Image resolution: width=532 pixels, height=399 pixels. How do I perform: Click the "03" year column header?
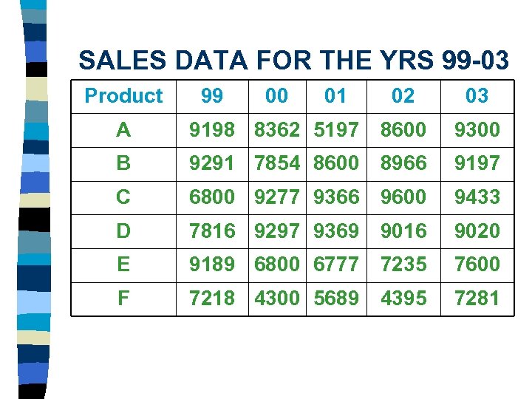477,95
